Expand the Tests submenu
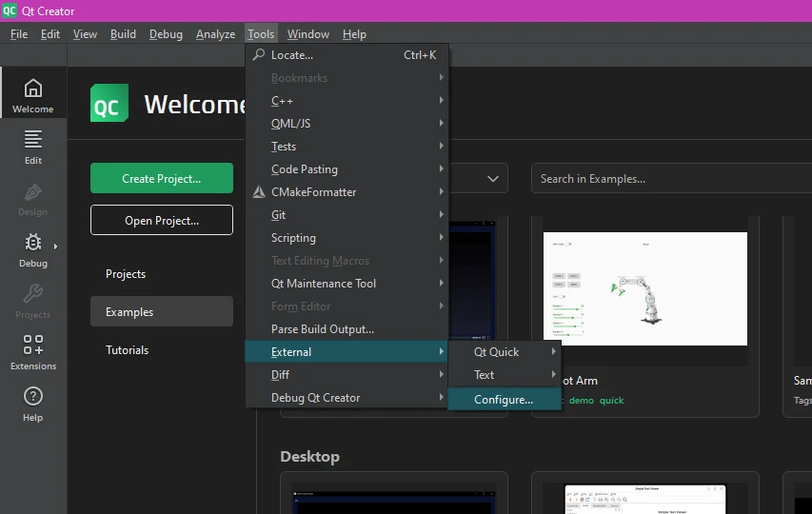 [347, 147]
